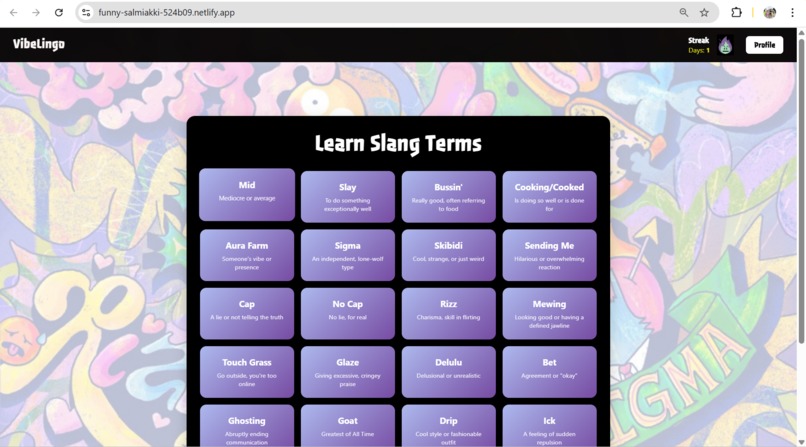Open the Chrome three-dot menu
The image size is (806, 447).
[792, 12]
